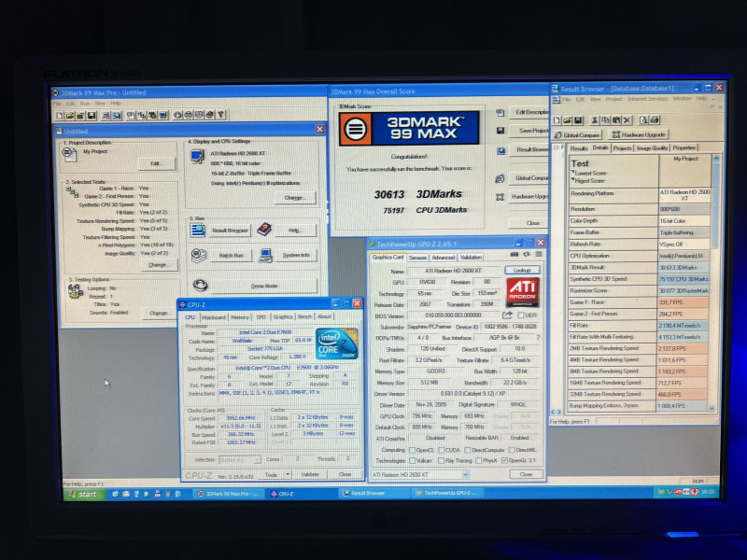The image size is (747, 560).
Task: Toggle the OpenCL checkbox in GPU-Z
Action: 413,450
